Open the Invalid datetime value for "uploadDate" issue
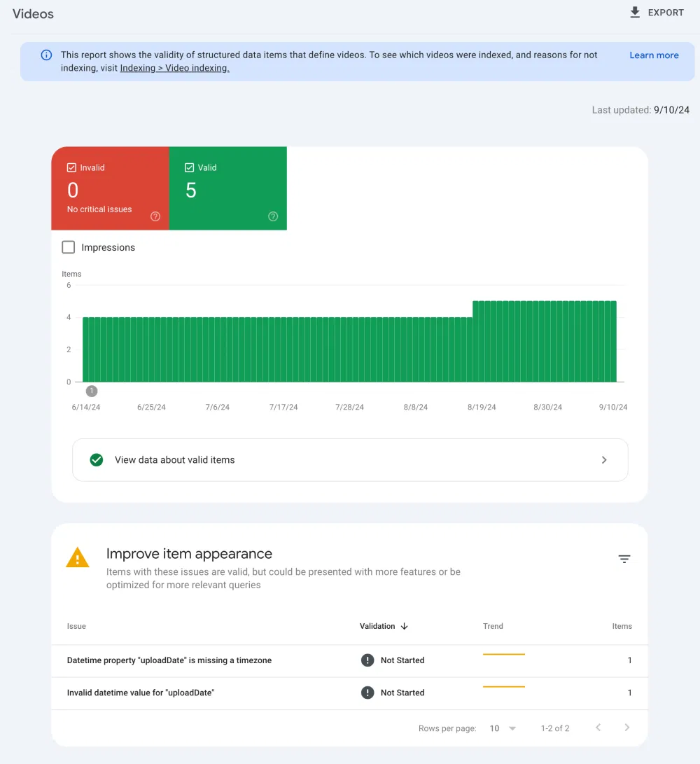Viewport: 700px width, 764px height. pos(140,693)
